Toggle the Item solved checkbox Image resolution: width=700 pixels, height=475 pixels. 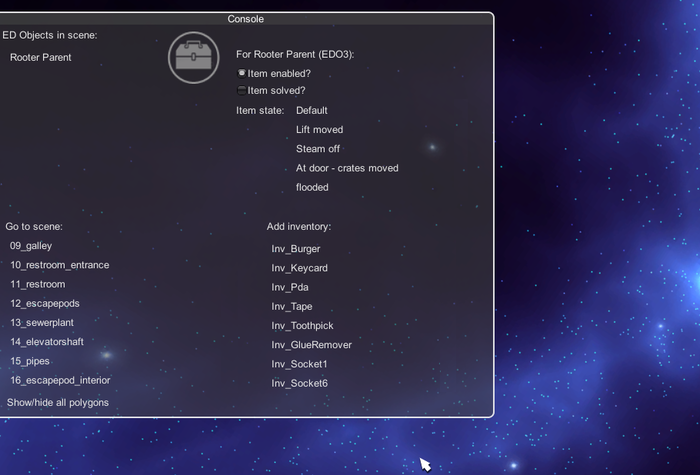tap(241, 91)
